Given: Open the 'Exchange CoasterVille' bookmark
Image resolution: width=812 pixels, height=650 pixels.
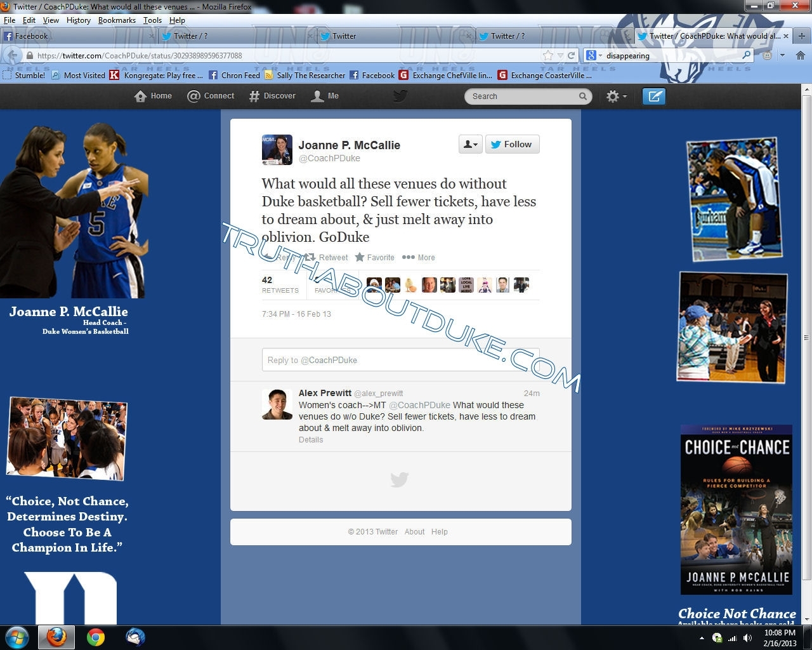Looking at the screenshot, I should [545, 75].
